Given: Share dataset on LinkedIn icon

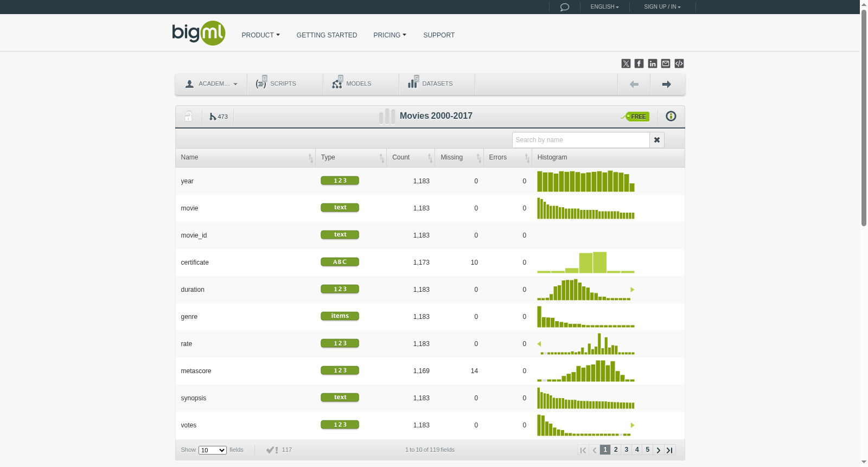Looking at the screenshot, I should tap(653, 63).
